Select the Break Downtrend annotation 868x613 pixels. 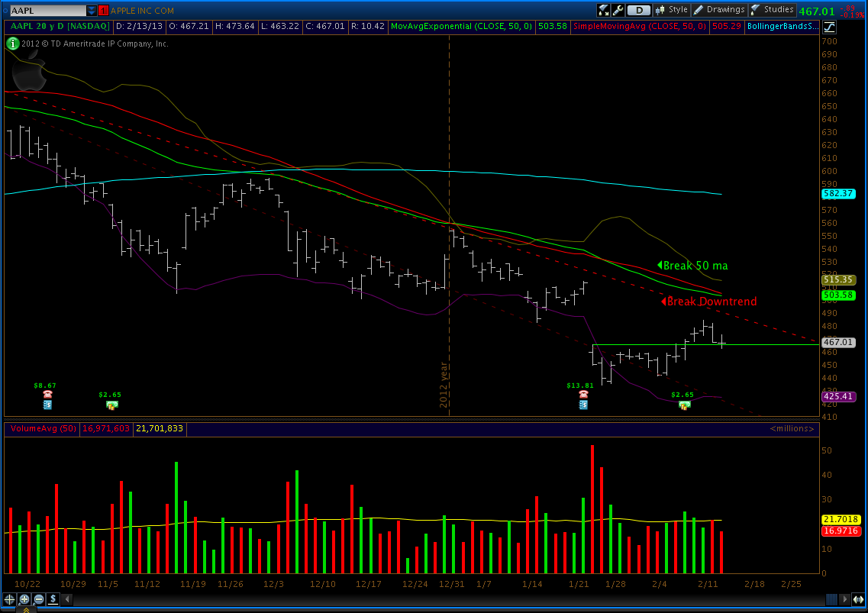709,302
